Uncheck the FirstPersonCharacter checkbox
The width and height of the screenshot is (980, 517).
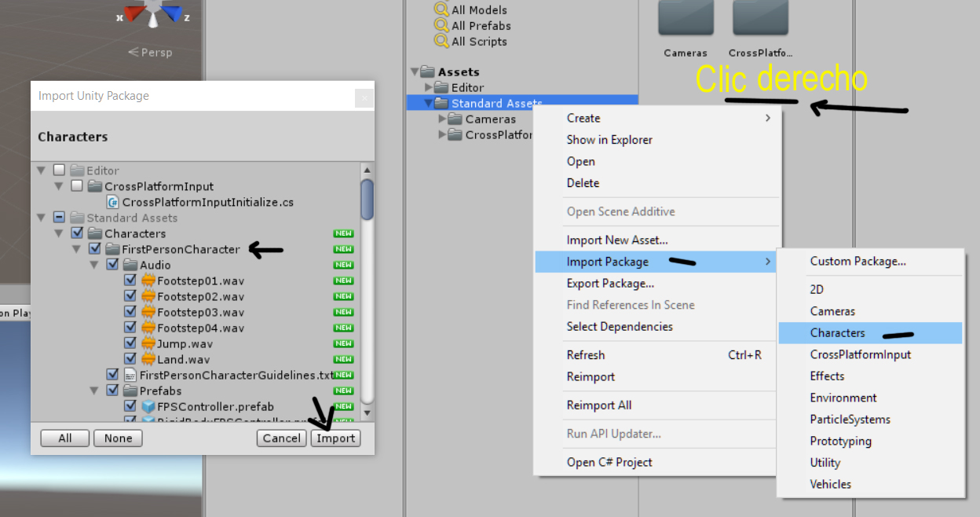94,249
